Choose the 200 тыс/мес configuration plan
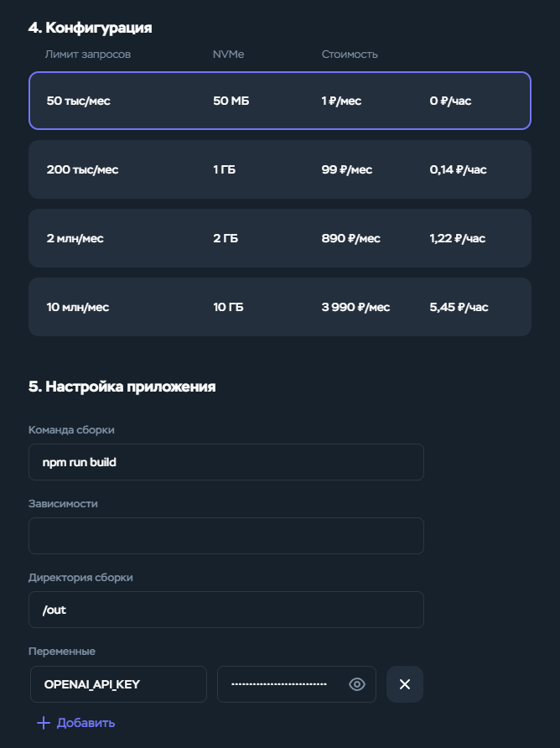Viewport: 560px width, 748px height. coord(280,169)
